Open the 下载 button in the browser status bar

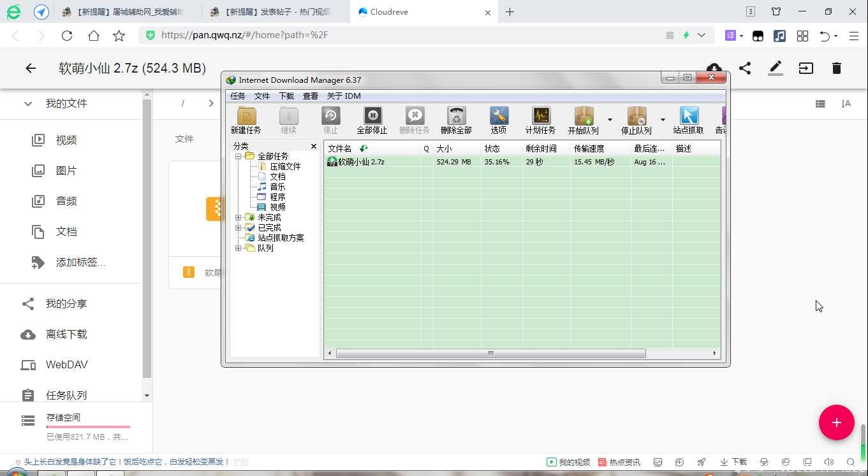click(x=733, y=462)
